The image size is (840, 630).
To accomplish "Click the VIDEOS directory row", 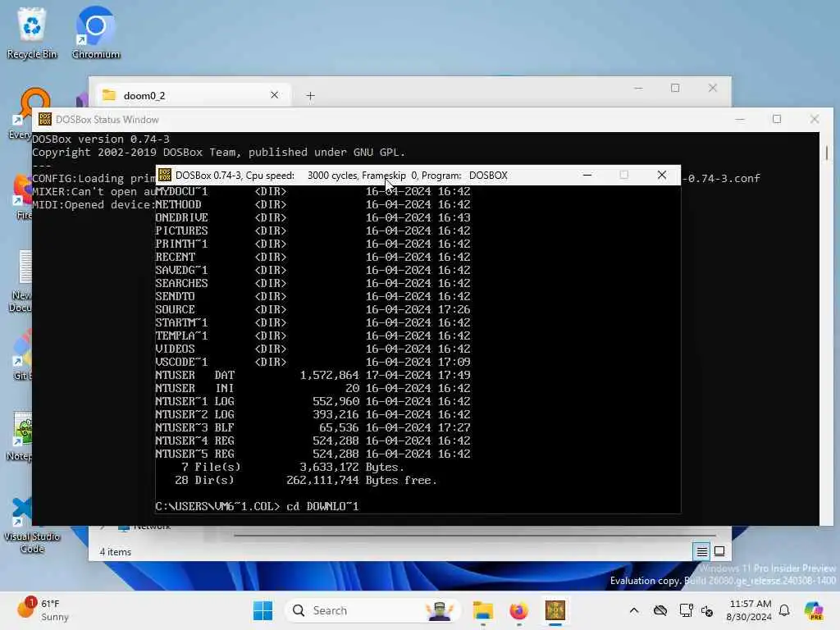I will pyautogui.click(x=313, y=349).
